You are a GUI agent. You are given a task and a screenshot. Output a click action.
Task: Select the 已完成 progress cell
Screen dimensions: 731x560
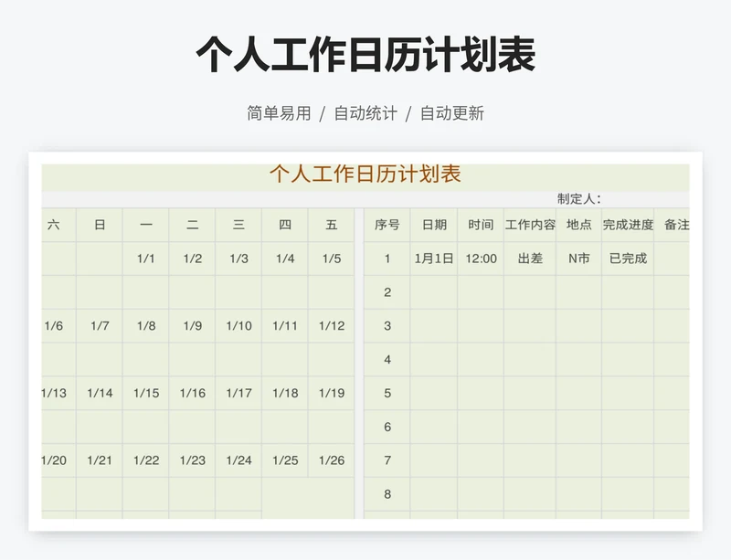[628, 259]
